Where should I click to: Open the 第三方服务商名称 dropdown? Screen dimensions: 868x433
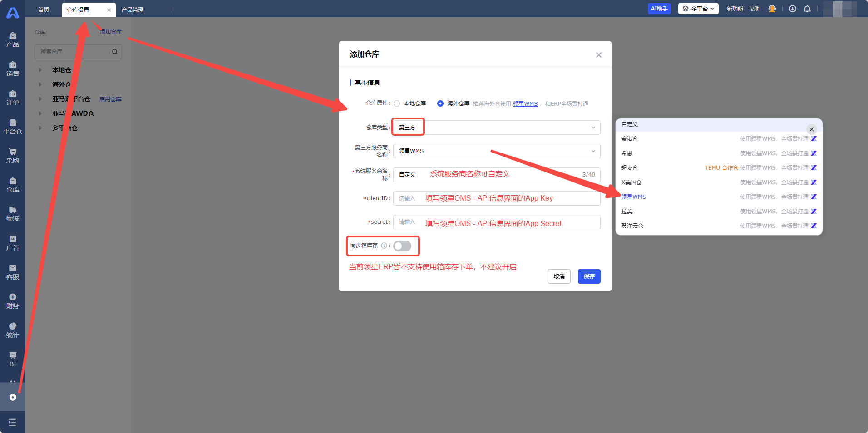point(497,151)
